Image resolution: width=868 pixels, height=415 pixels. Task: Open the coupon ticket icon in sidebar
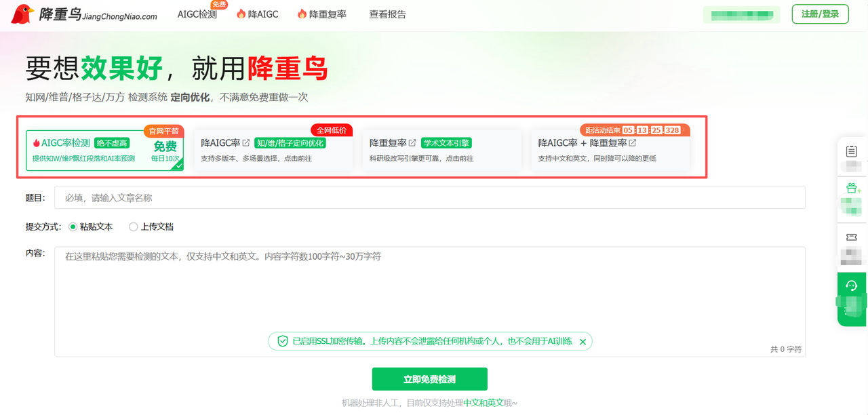(x=852, y=237)
